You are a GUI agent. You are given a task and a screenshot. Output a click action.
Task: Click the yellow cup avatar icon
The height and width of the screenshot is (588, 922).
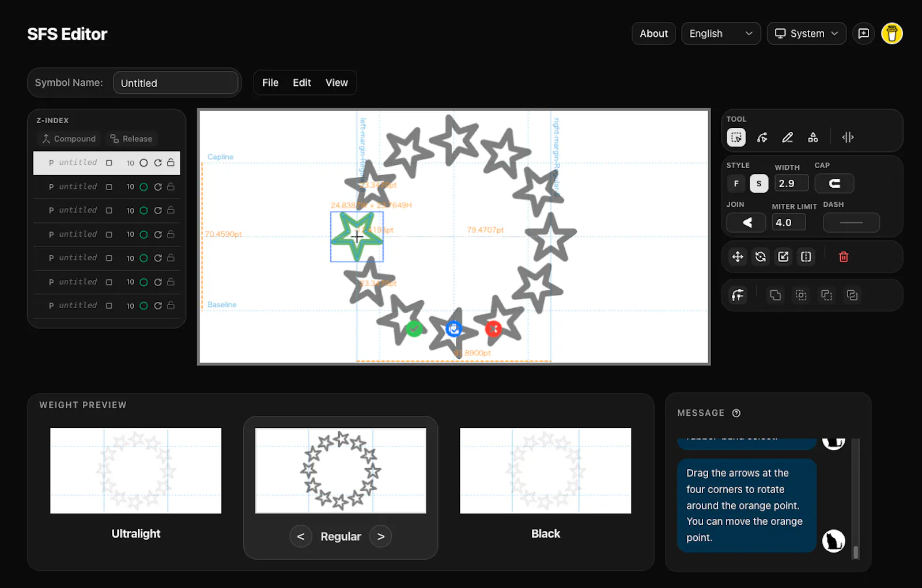click(891, 33)
